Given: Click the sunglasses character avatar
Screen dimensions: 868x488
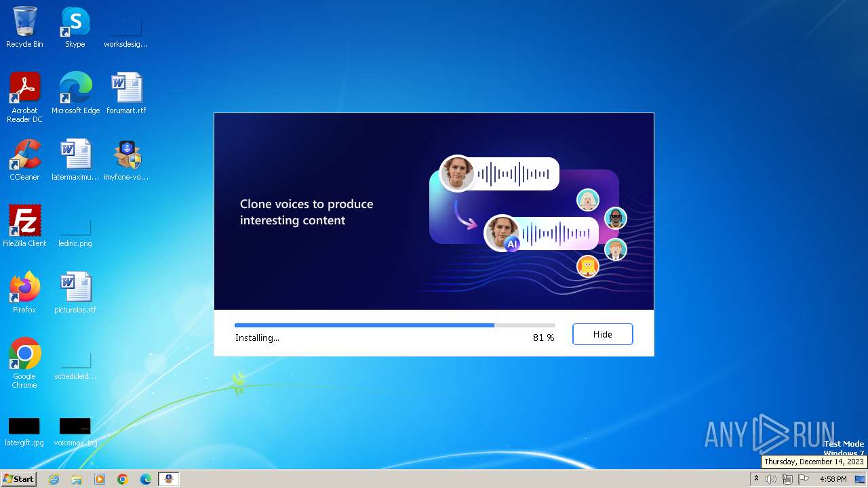Looking at the screenshot, I should coord(615,218).
